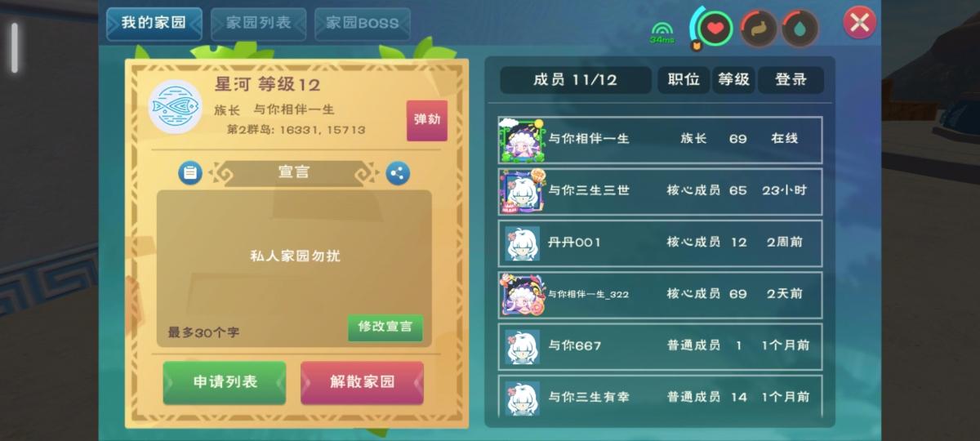Switch to 家园列表 tab

[x=258, y=23]
